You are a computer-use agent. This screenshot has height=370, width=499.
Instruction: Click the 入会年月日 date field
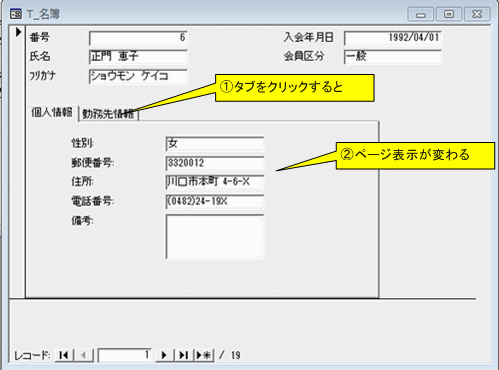point(393,38)
